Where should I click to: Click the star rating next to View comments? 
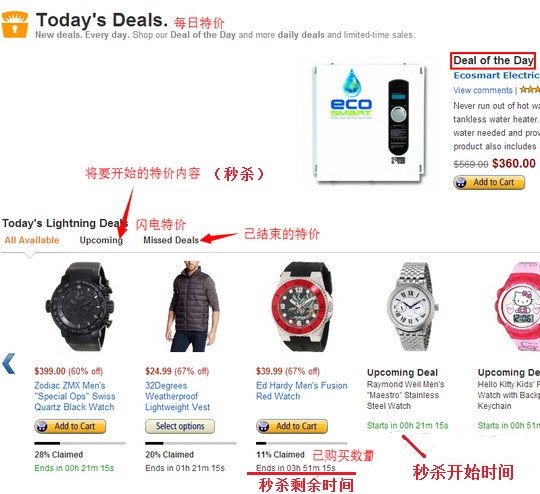[530, 90]
